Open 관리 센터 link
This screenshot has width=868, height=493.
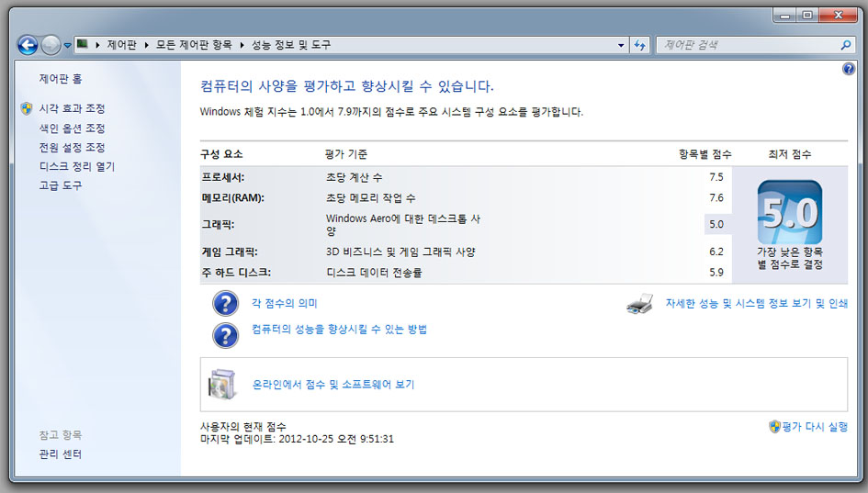[61, 454]
